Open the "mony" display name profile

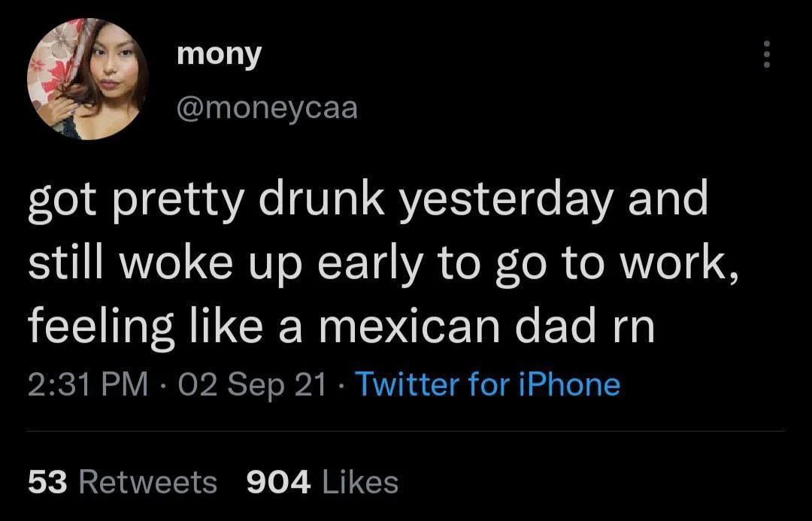tap(219, 55)
